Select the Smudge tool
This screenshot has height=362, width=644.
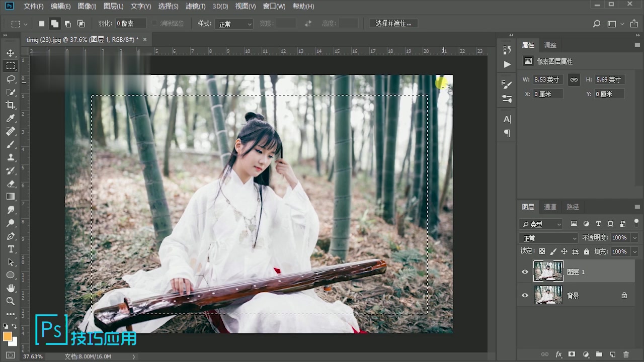tap(11, 210)
